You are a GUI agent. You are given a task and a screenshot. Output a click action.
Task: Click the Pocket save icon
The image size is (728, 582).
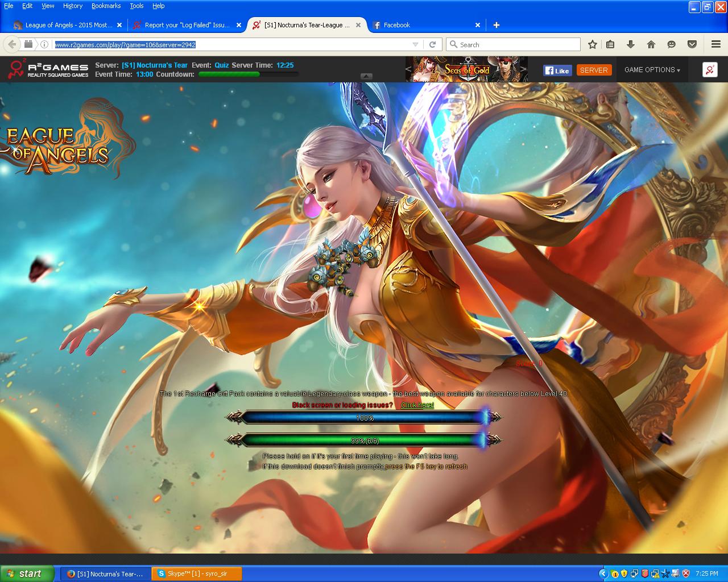tap(692, 44)
